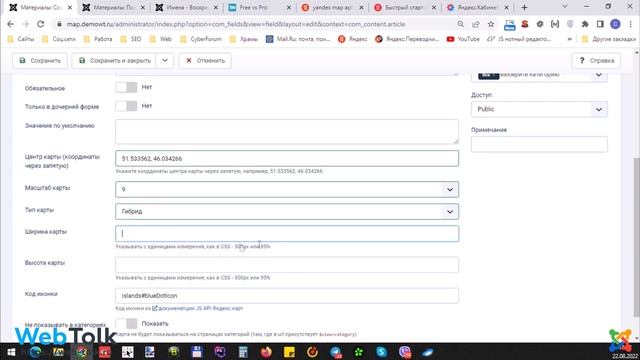Click the Высота карты input field
Screen dimensions: 640x360
[287, 264]
